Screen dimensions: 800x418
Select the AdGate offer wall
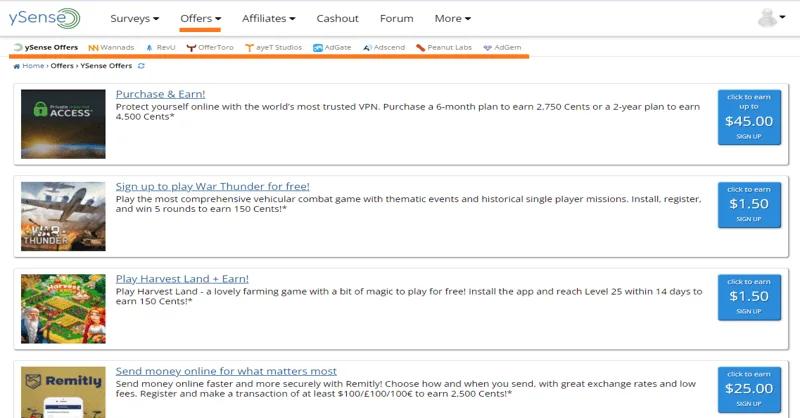[x=332, y=47]
